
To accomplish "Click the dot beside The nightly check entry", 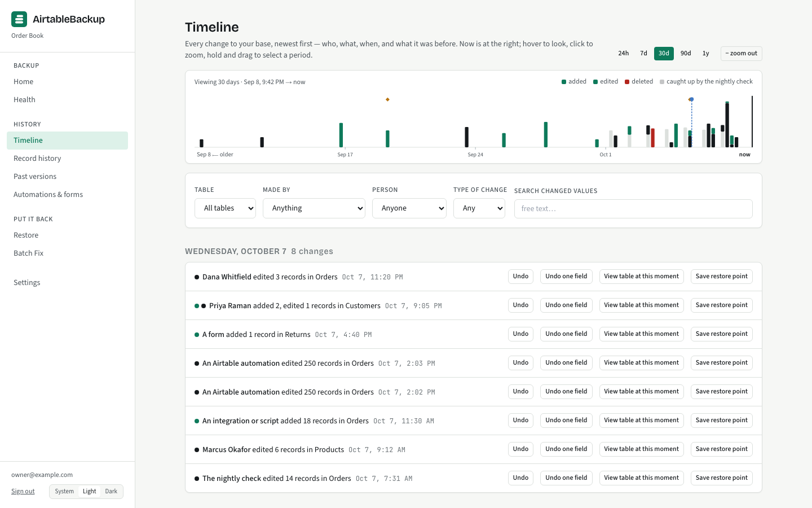I will pyautogui.click(x=197, y=479).
